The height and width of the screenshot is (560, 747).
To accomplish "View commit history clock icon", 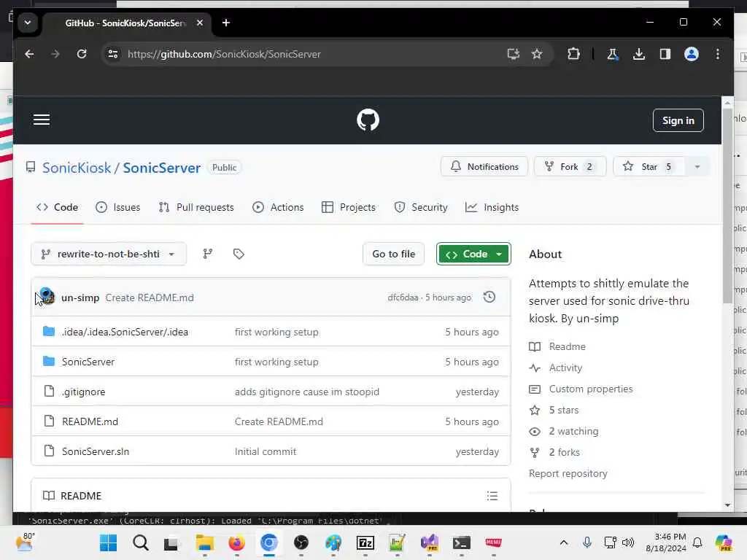I will [x=489, y=297].
